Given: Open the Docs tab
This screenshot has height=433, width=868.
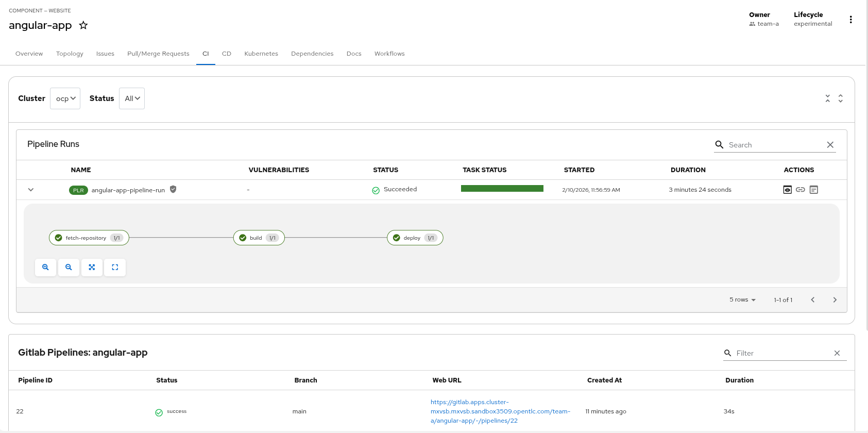Looking at the screenshot, I should 354,54.
